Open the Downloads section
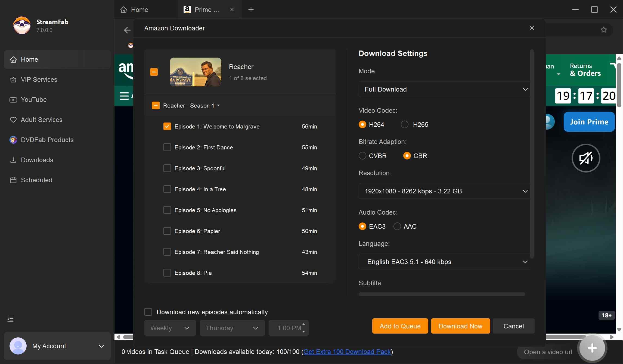This screenshot has height=364, width=623. (37, 160)
